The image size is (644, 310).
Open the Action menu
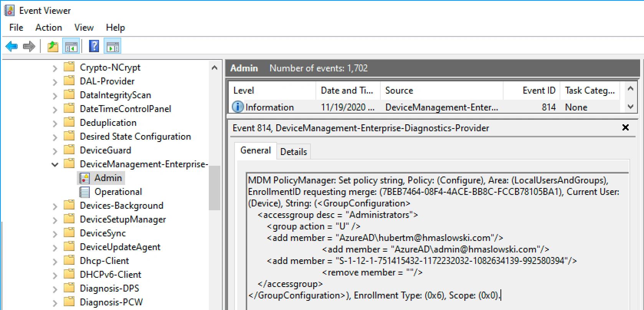click(x=48, y=28)
